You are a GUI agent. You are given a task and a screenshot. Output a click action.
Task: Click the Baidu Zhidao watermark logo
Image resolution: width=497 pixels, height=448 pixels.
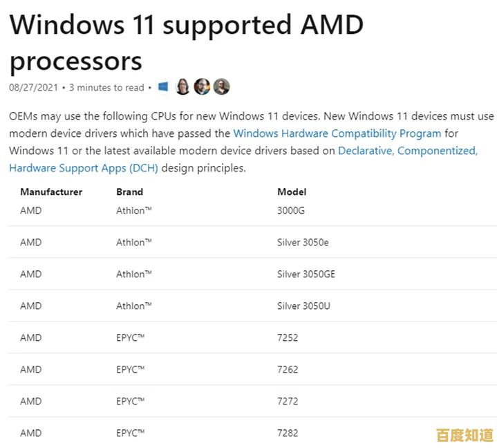point(465,435)
